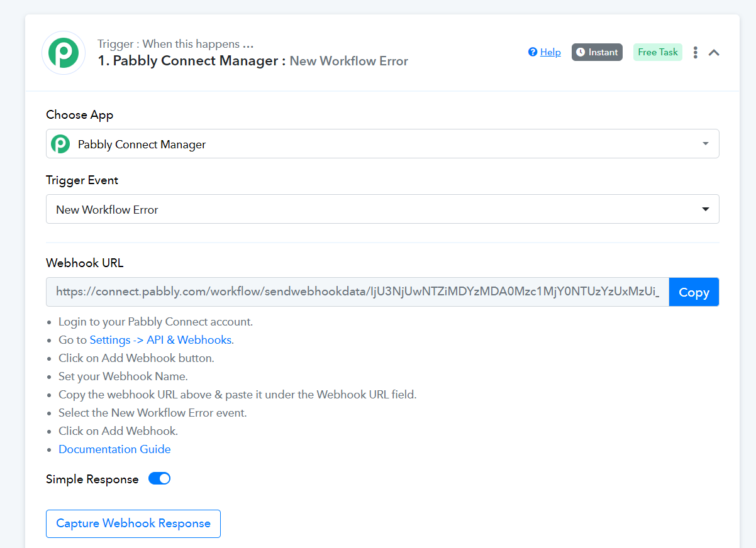Click the 'New Workflow Error' header subtitle
Screen dimensions: 756x548
(349, 61)
